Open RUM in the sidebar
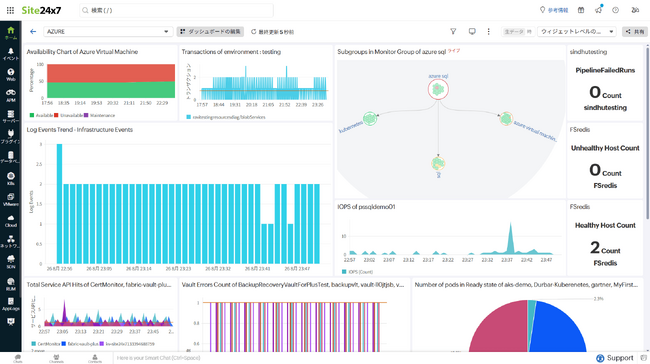The width and height of the screenshot is (650, 364). tap(11, 284)
